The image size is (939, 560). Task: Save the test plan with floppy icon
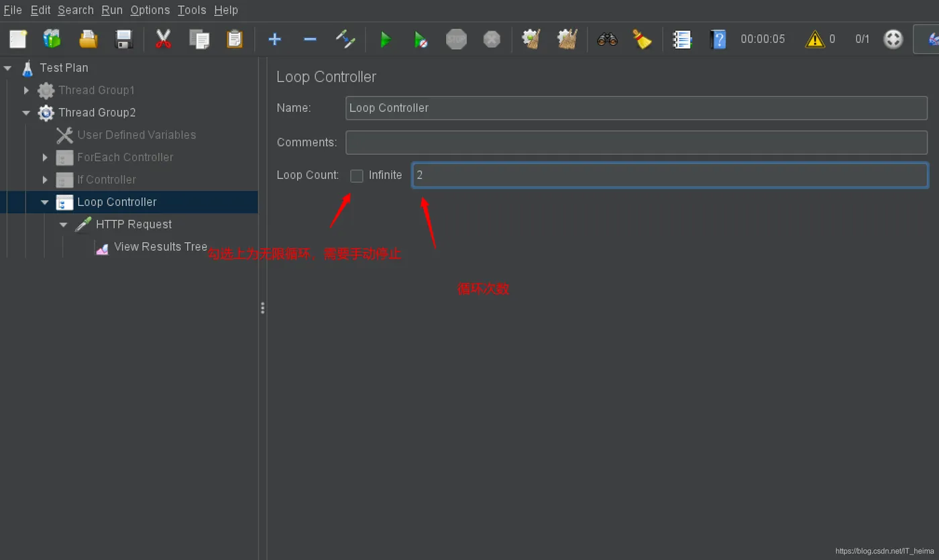124,39
